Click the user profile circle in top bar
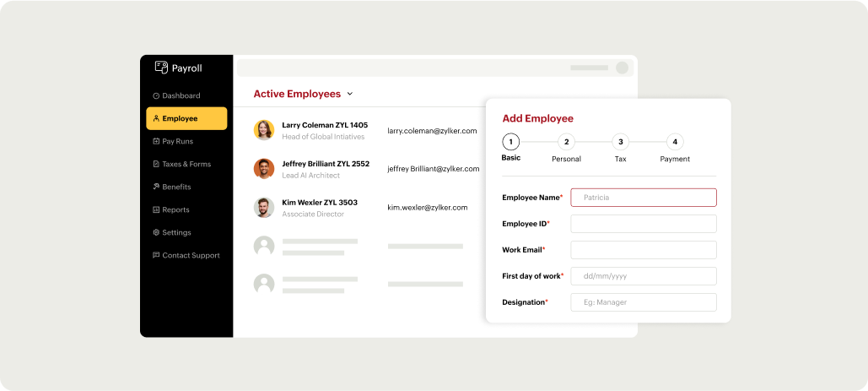Screen dimensions: 868x391 [x=623, y=68]
